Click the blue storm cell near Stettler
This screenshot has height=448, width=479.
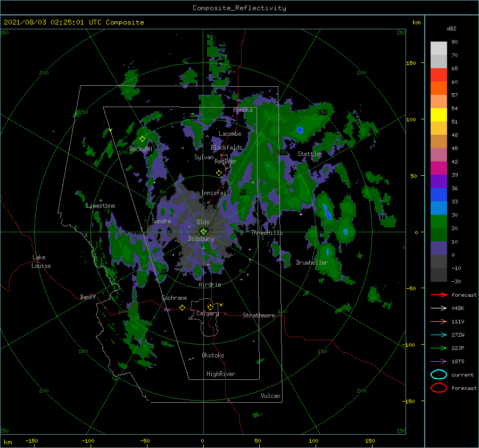tap(300, 130)
